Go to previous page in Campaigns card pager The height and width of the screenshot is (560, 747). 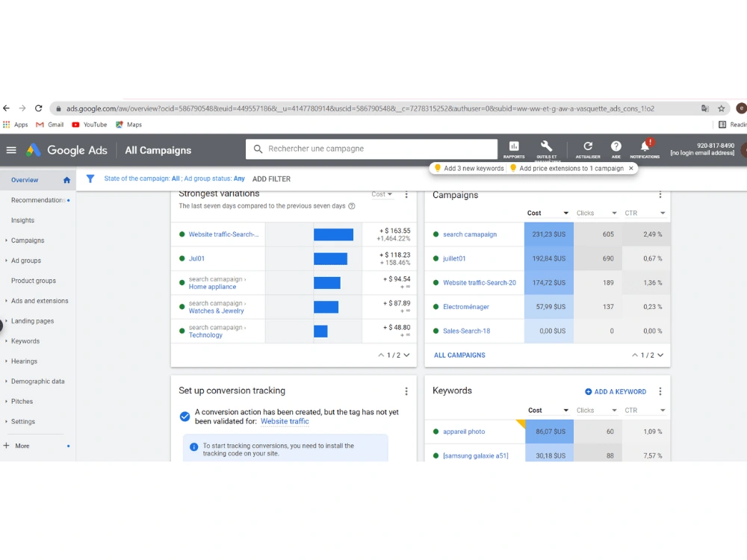(634, 355)
